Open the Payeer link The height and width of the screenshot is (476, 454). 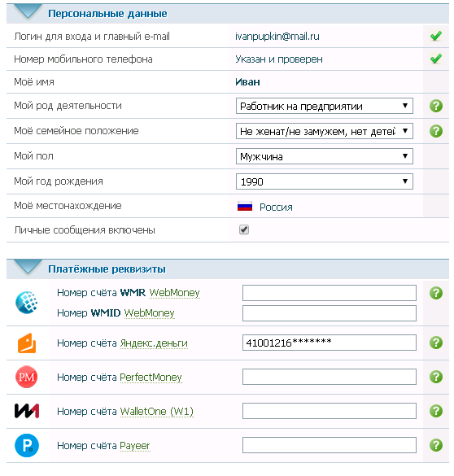click(x=135, y=446)
